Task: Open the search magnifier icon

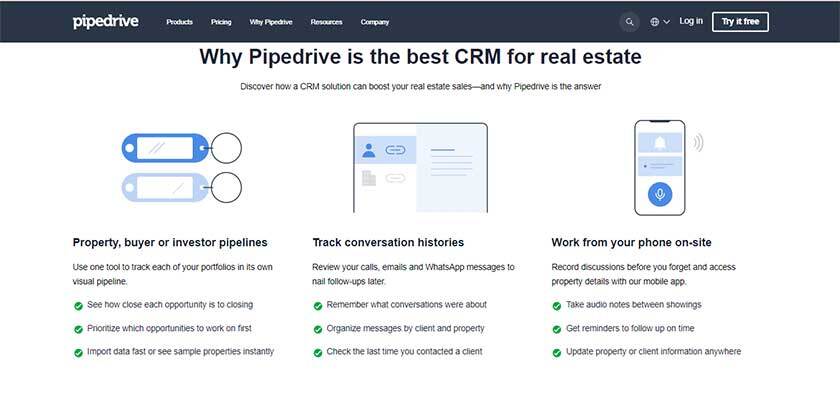Action: click(629, 21)
